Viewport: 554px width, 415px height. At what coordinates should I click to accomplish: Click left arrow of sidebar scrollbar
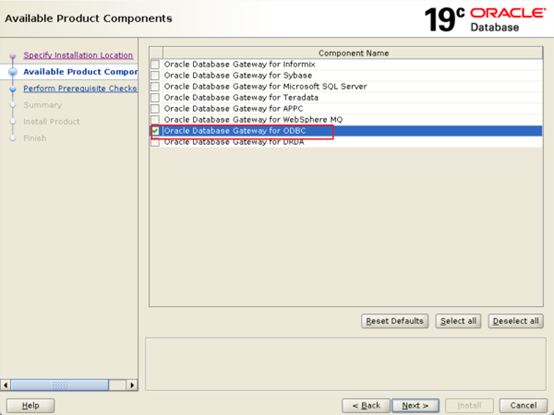(x=5, y=385)
